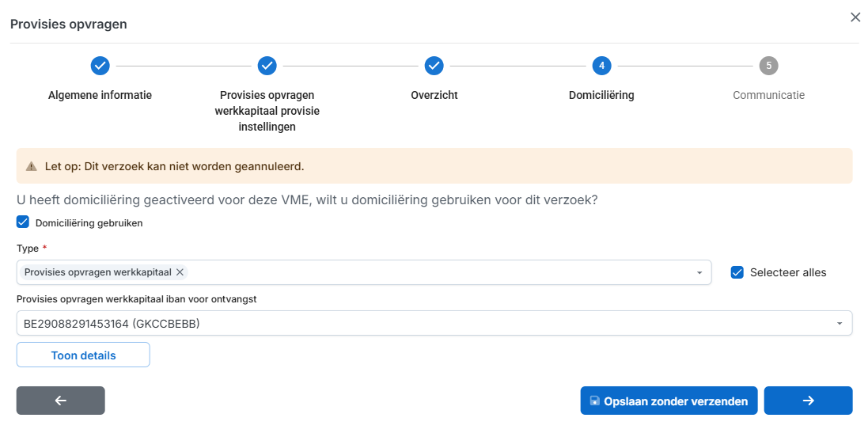Click the step 4 Domiciliëring circle
868x433 pixels.
(x=601, y=66)
